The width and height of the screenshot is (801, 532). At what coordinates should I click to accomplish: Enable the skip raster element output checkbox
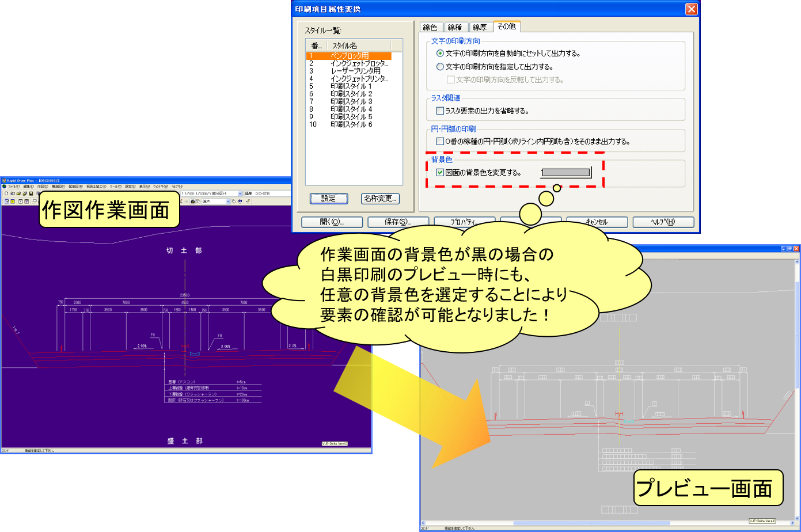pyautogui.click(x=441, y=111)
